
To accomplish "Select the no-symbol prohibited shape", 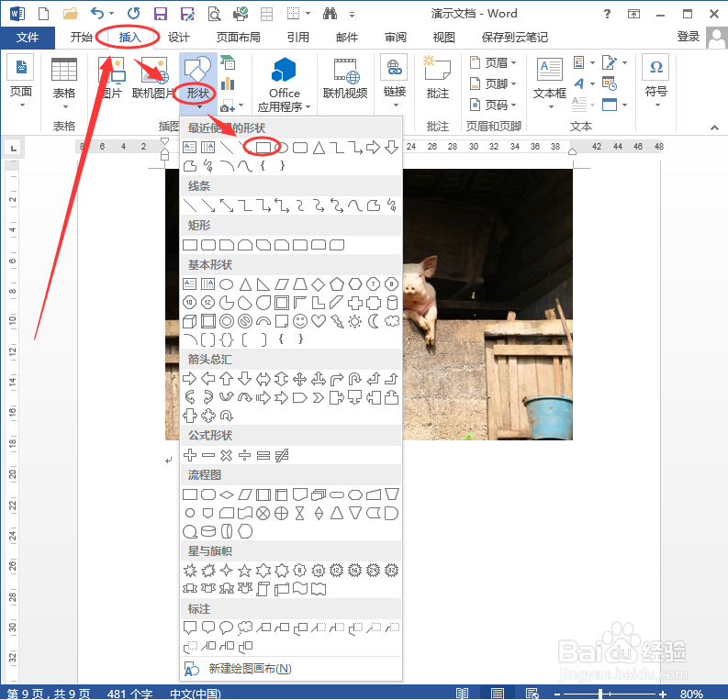I will point(245,321).
